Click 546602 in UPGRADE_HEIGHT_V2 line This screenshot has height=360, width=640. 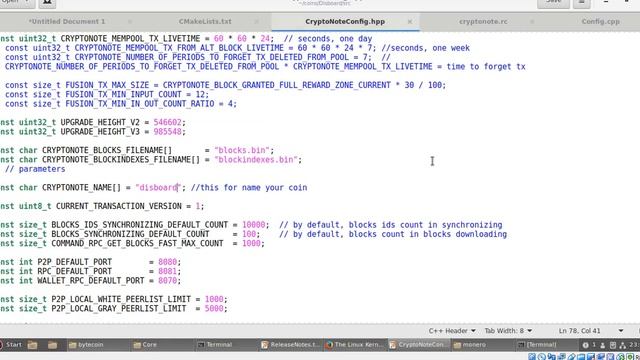click(167, 122)
